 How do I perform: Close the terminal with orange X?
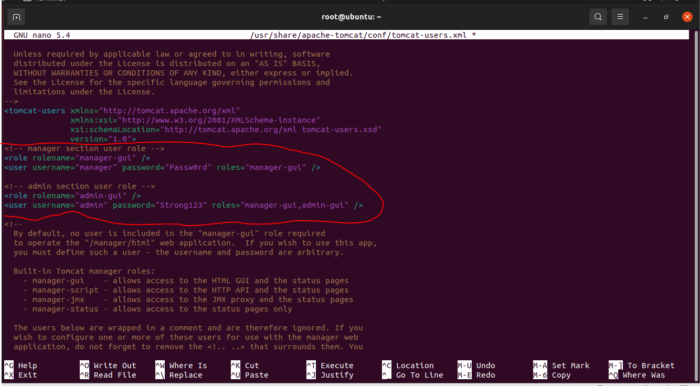(688, 17)
